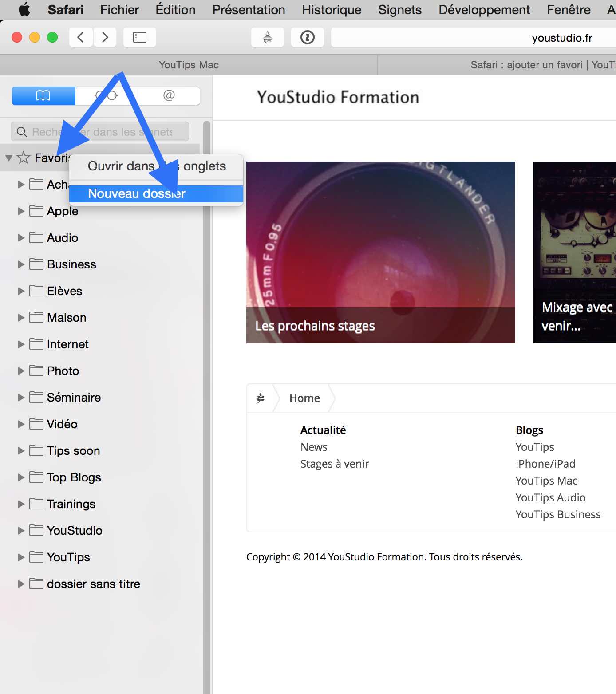Expand the Trainings folder triangle
This screenshot has width=616, height=694.
[x=21, y=504]
